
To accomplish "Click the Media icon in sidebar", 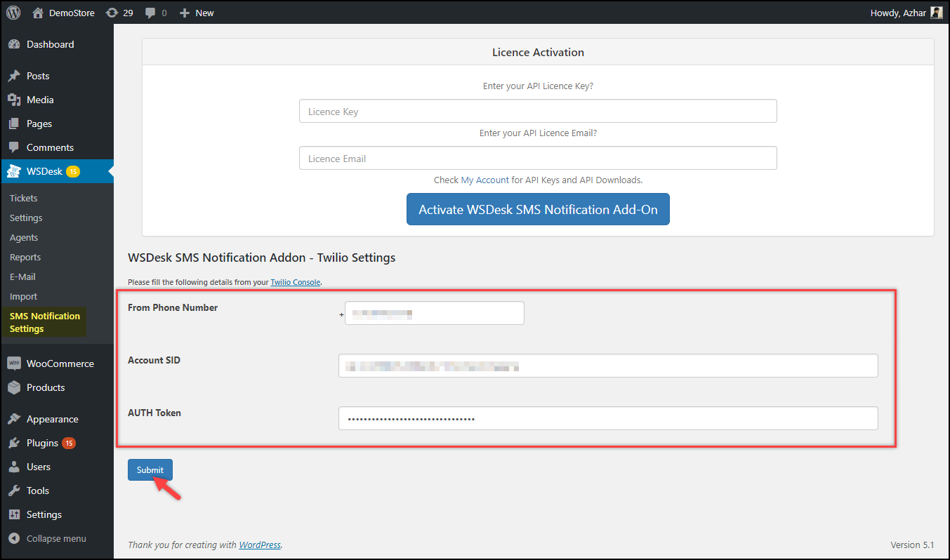I will pos(14,100).
